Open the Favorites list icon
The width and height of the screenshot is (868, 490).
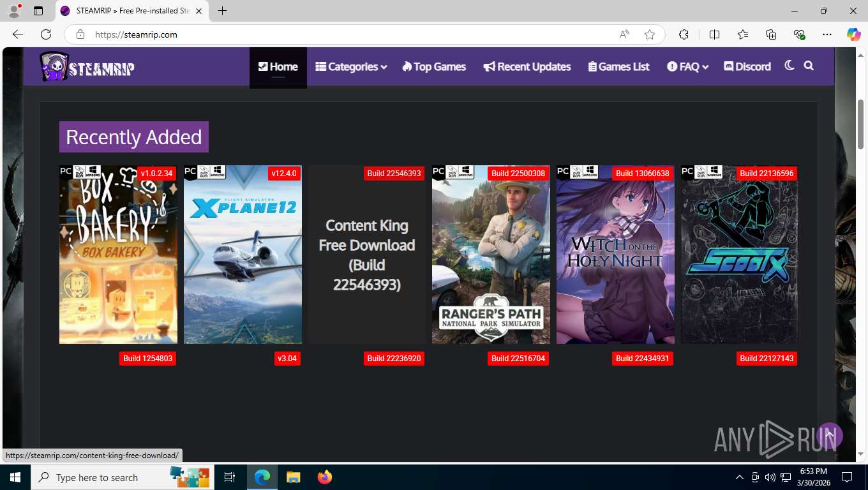point(743,34)
